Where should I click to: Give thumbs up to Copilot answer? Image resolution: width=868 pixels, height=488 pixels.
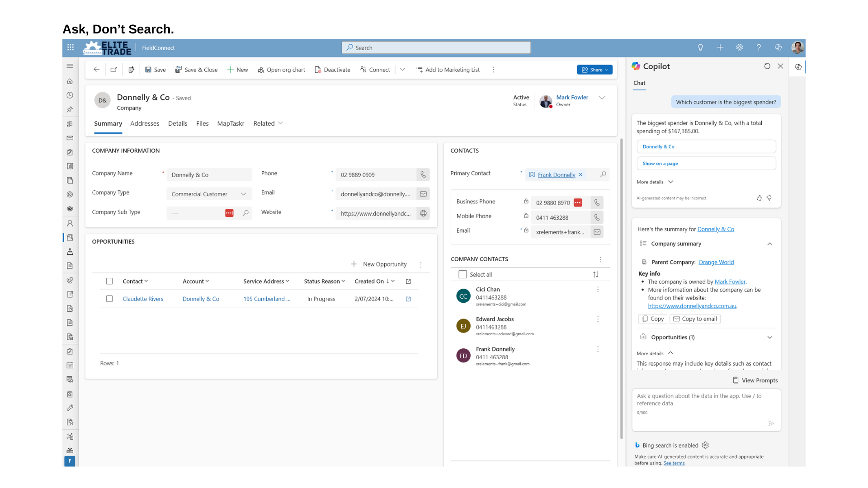coord(759,198)
